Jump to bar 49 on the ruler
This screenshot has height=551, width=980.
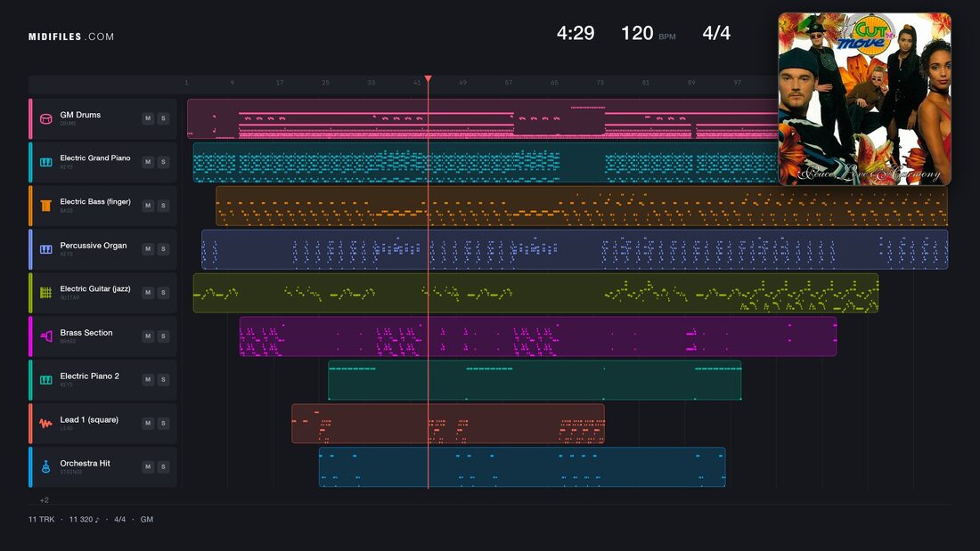(x=462, y=83)
